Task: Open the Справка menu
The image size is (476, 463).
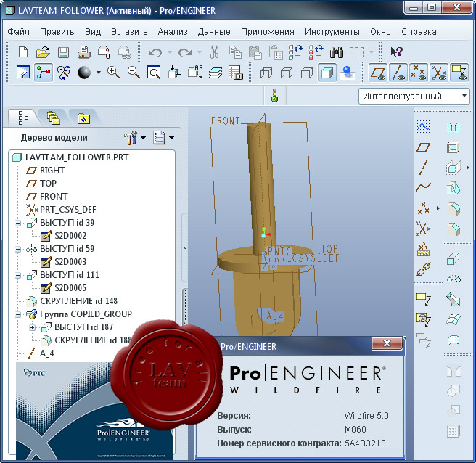Action: [419, 32]
